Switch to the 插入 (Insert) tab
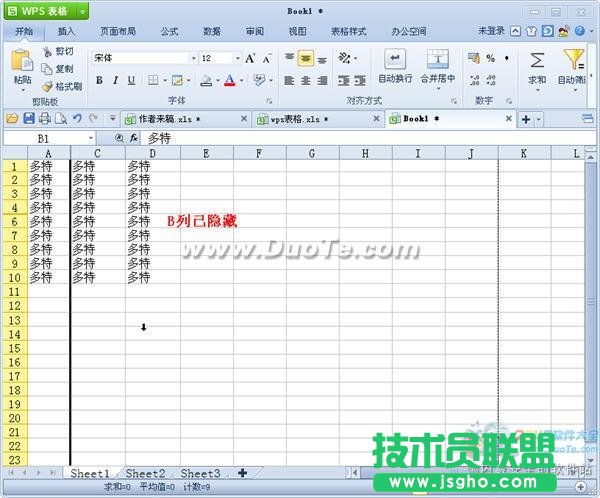The image size is (600, 498). 66,31
